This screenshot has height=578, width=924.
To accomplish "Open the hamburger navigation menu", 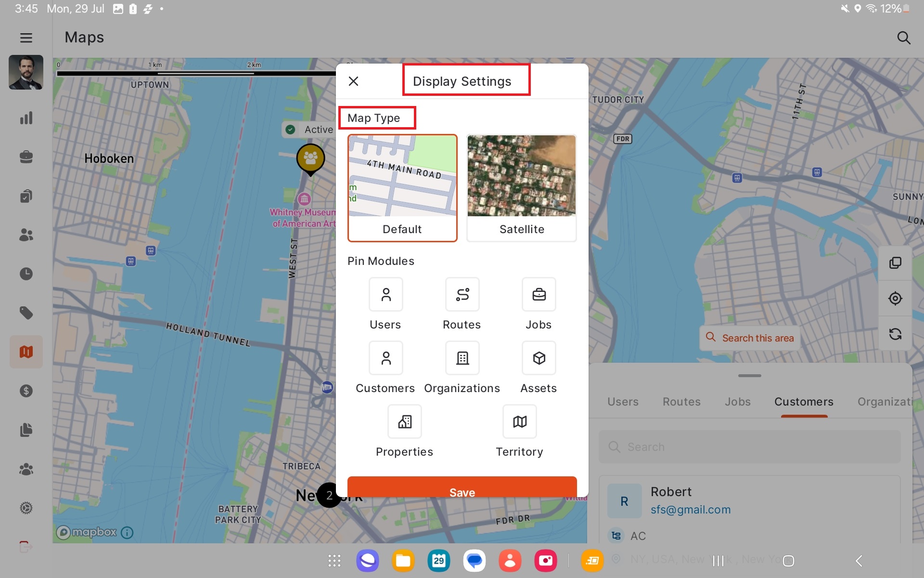I will click(x=26, y=38).
